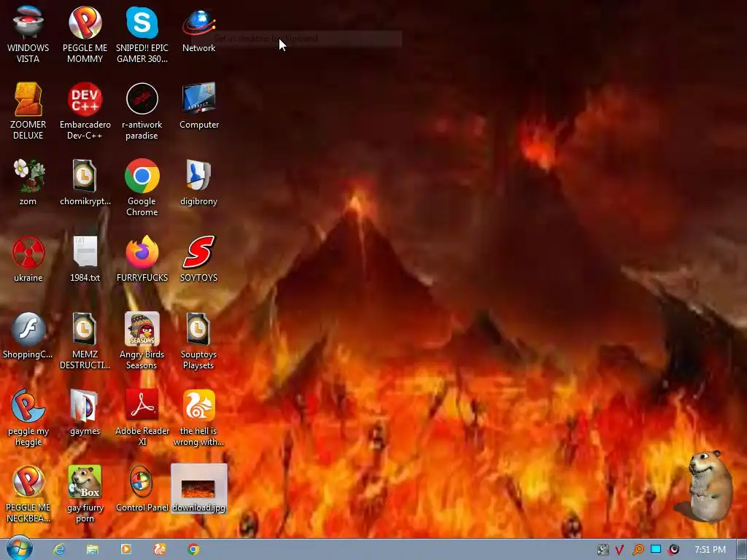Select the peggle my heggle shortcut
The image size is (747, 560).
[x=28, y=418]
